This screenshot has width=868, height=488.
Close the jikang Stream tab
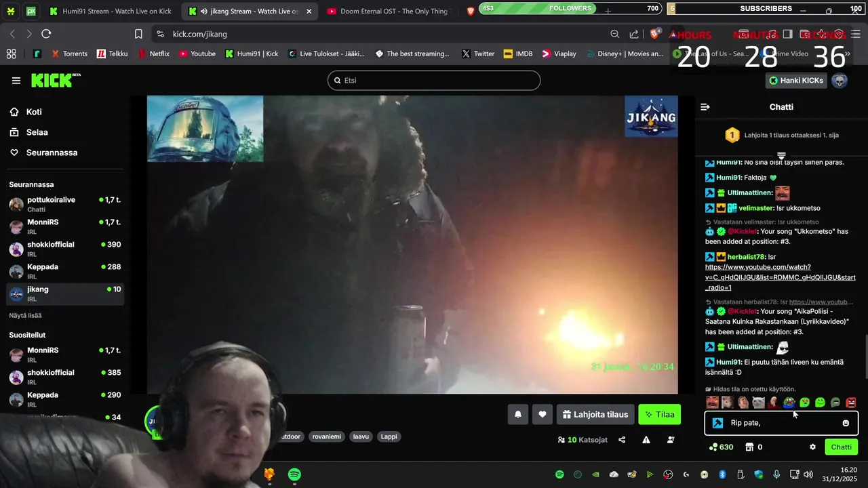pyautogui.click(x=309, y=11)
